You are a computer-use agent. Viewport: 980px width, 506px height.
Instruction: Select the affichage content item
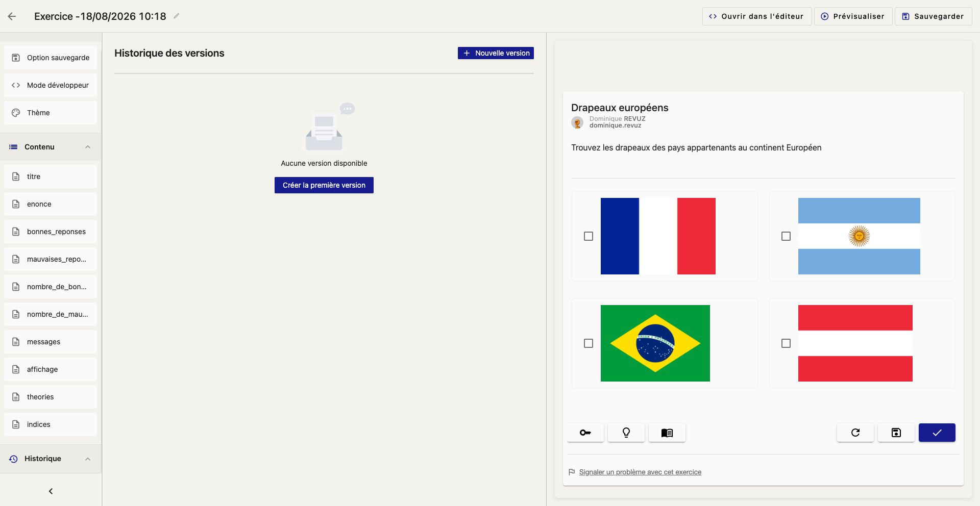[51, 369]
